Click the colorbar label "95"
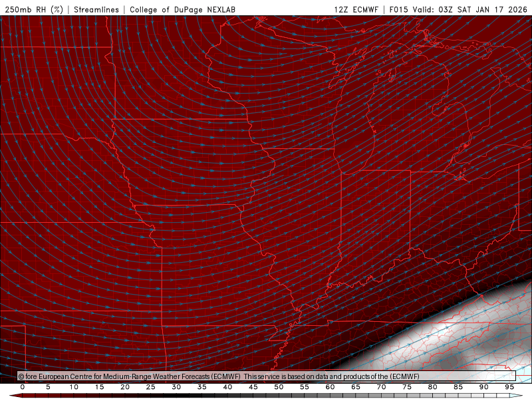The height and width of the screenshot is (399, 532). click(509, 387)
